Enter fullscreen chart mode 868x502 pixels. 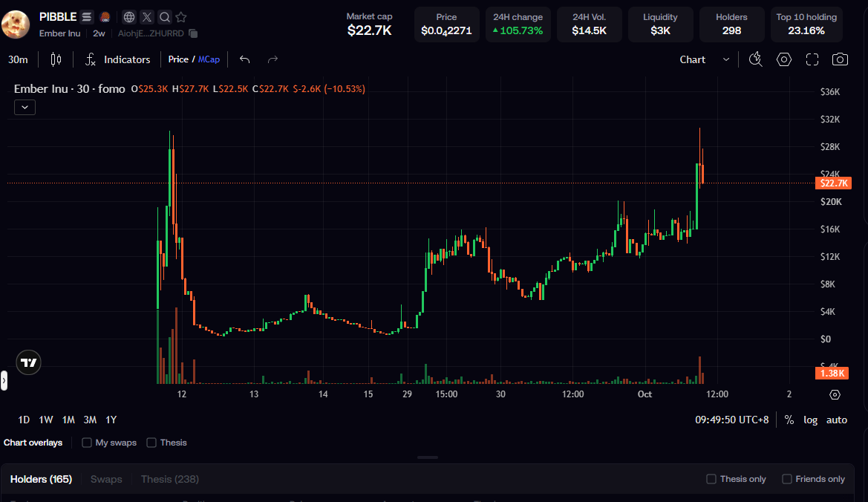tap(812, 59)
